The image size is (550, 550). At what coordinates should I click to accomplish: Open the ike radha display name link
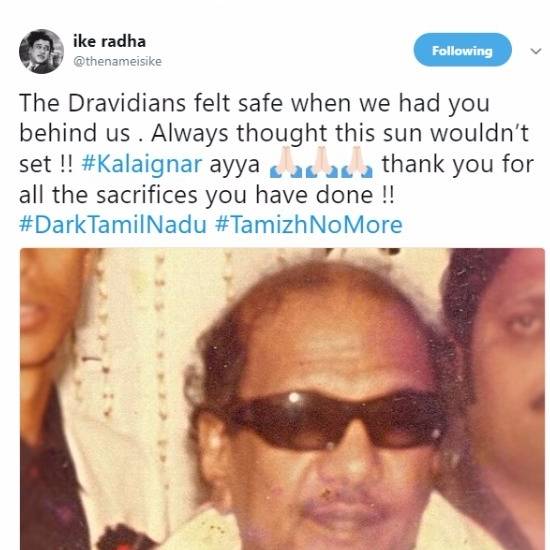coord(109,41)
